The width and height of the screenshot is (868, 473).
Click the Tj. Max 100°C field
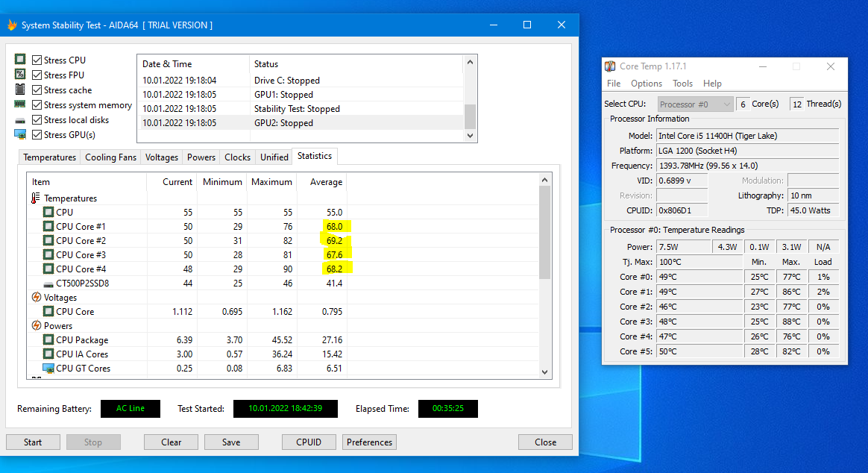click(x=699, y=262)
